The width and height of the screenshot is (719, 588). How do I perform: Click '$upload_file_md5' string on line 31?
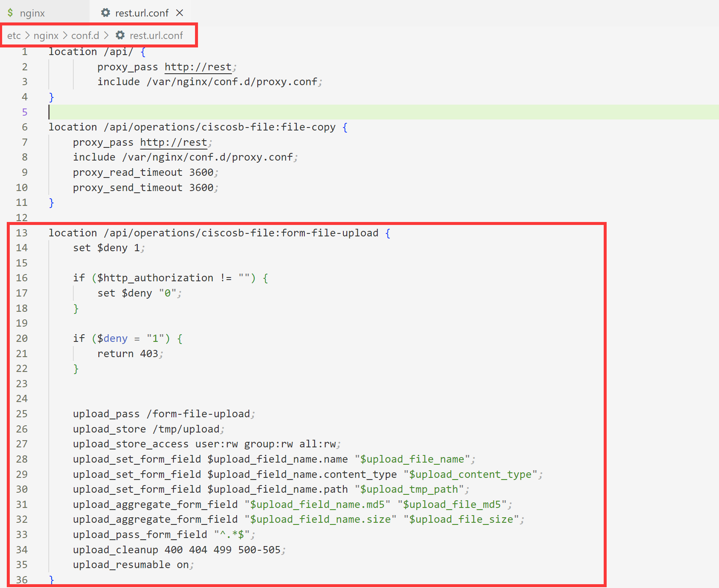point(452,505)
